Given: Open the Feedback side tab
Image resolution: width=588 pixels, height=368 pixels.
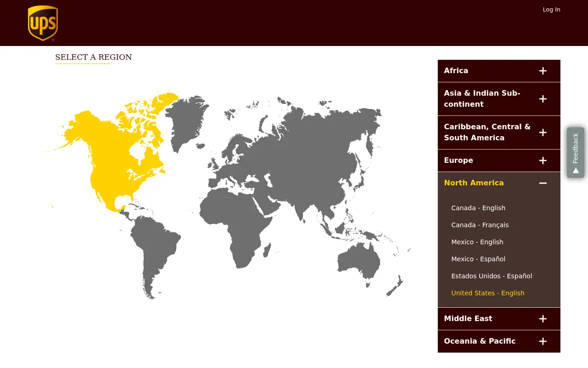Looking at the screenshot, I should 576,153.
